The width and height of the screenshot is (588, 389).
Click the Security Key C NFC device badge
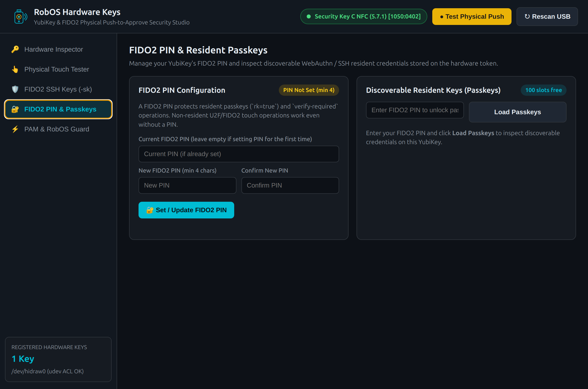tap(364, 16)
